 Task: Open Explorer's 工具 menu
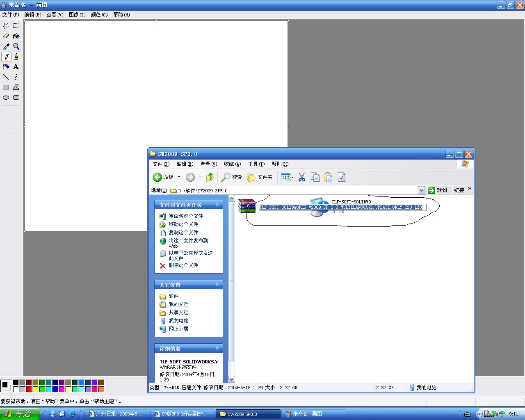click(256, 164)
